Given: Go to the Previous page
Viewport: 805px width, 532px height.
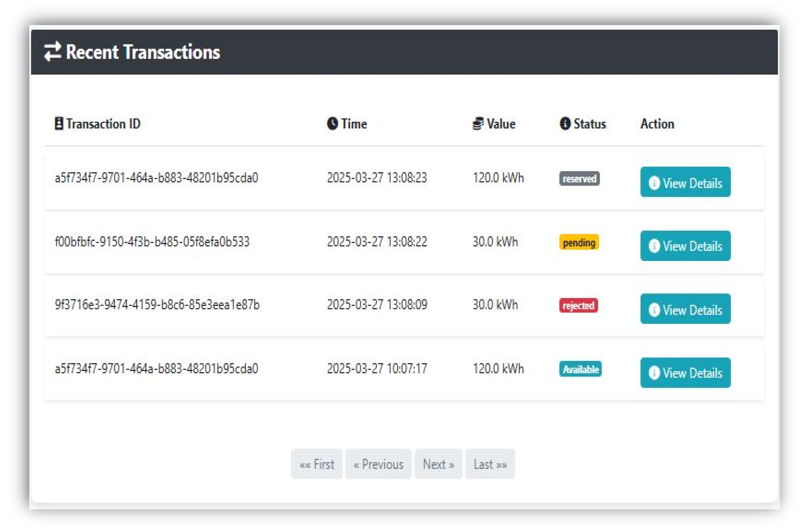Looking at the screenshot, I should click(x=378, y=464).
